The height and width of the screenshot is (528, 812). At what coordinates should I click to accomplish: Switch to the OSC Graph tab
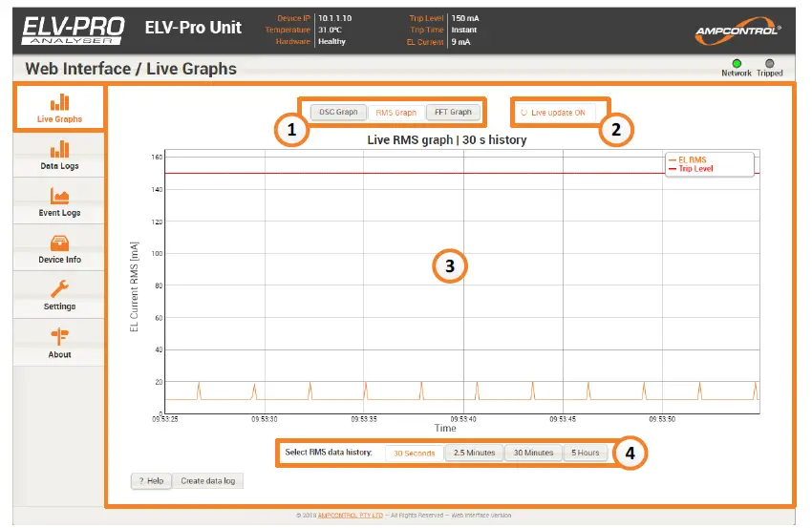(338, 112)
